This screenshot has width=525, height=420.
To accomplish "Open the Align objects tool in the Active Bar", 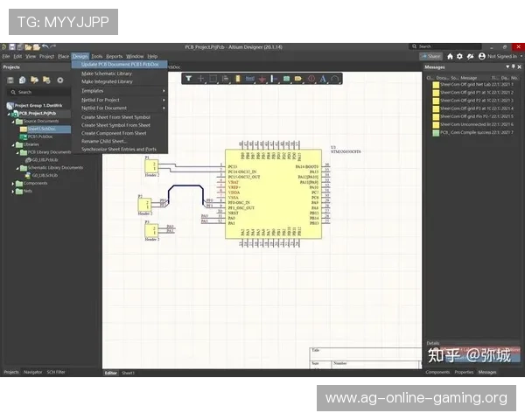I will pos(225,79).
